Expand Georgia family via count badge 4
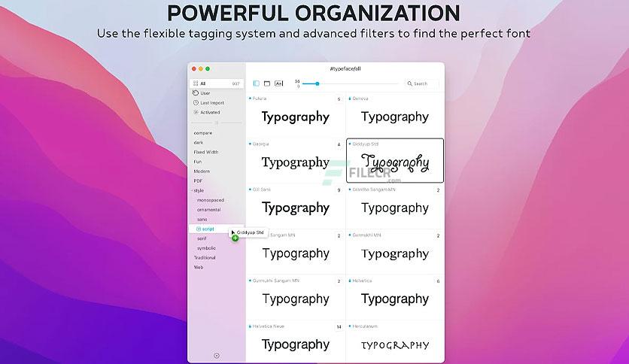This screenshot has width=629, height=364. point(339,144)
